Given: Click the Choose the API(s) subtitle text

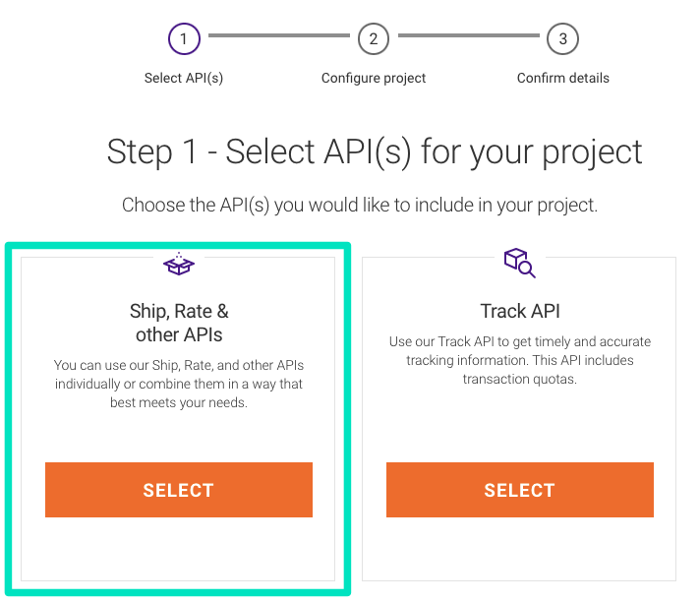Looking at the screenshot, I should click(360, 206).
